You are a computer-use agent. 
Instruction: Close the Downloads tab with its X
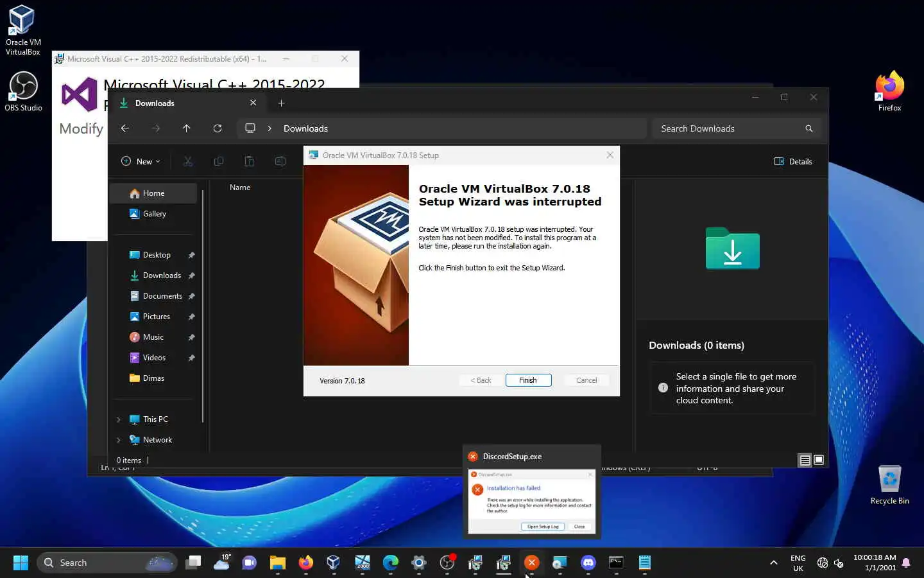point(253,103)
